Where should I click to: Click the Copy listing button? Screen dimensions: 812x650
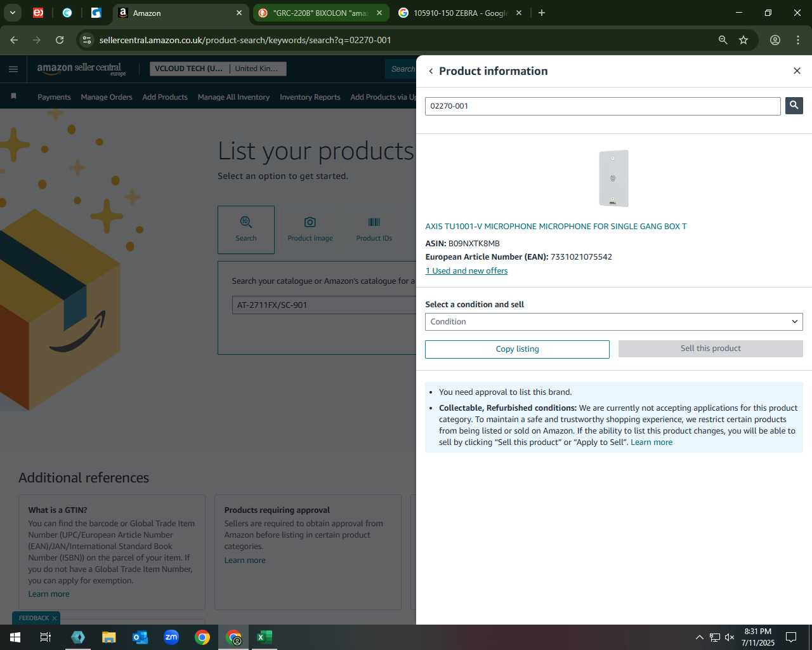pyautogui.click(x=517, y=349)
